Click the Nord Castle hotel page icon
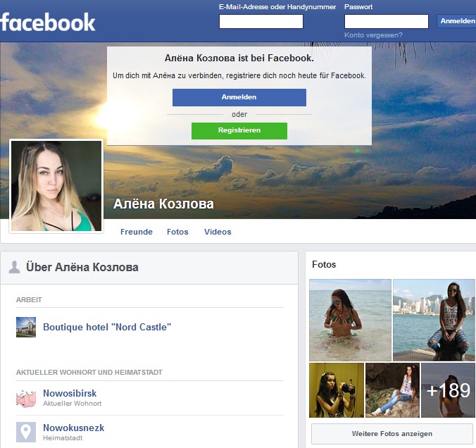This screenshot has height=448, width=476. [x=26, y=327]
